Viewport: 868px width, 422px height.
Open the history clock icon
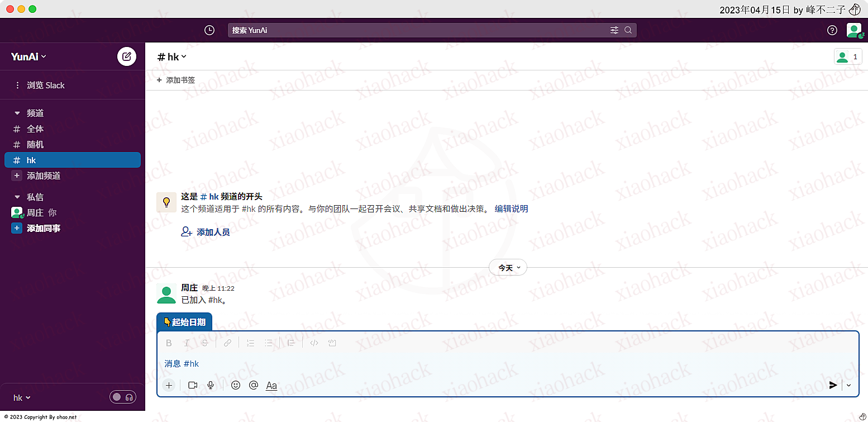click(x=209, y=30)
